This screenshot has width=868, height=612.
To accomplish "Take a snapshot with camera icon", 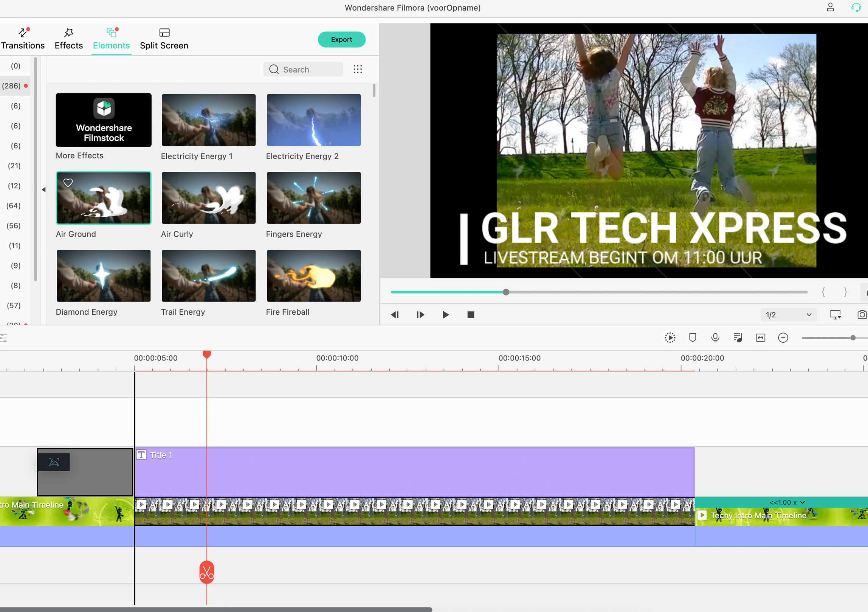I will [862, 315].
